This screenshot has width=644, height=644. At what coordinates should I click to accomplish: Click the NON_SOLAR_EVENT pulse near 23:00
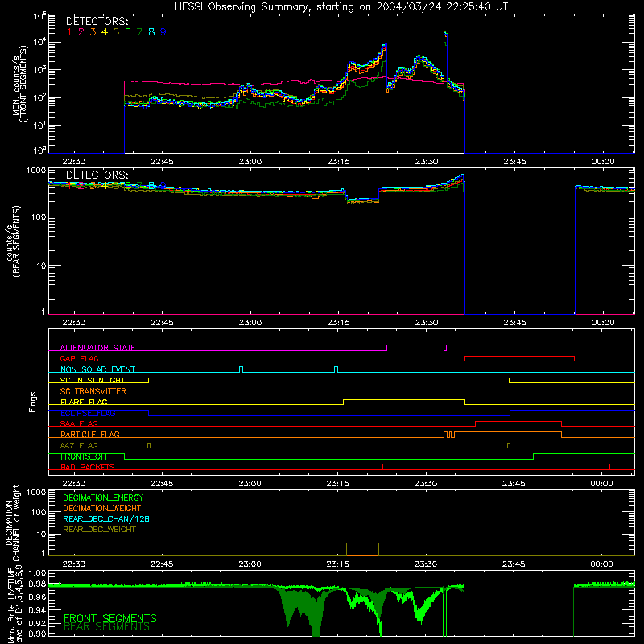pos(241,369)
